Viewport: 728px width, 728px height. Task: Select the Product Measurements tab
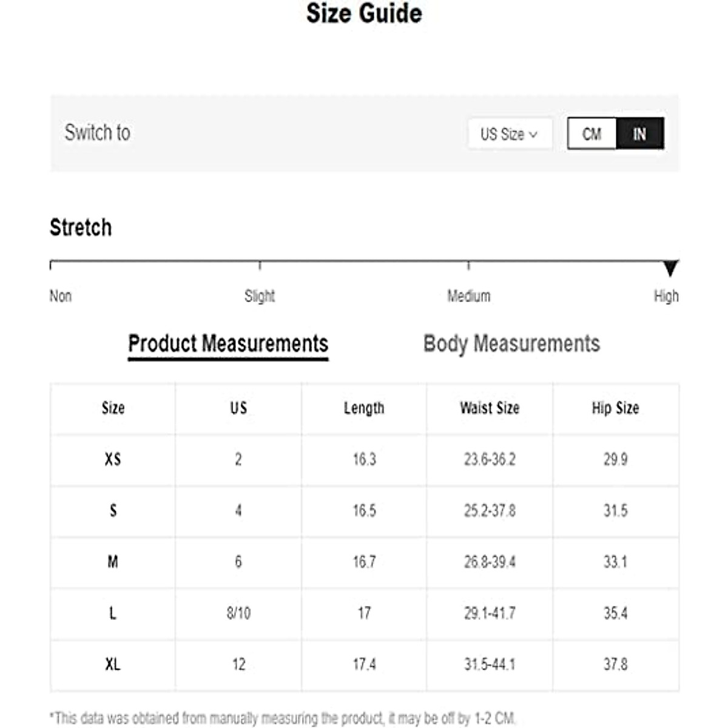tap(228, 343)
